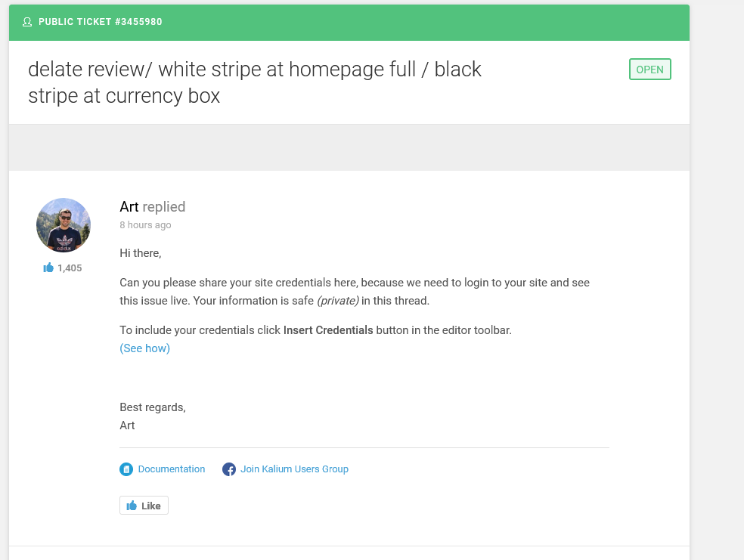Click the blue Documentation icon
Image resolution: width=744 pixels, height=560 pixels.
126,469
